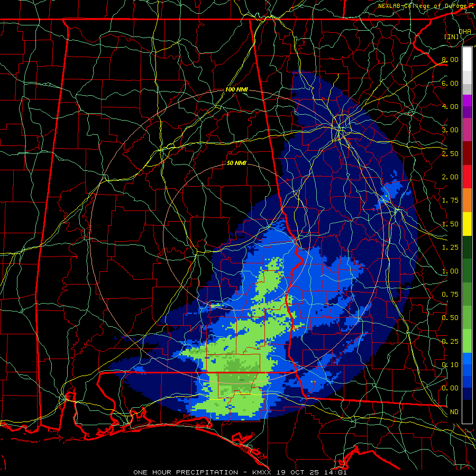Click the 'ND' no-data legend label

(454, 412)
